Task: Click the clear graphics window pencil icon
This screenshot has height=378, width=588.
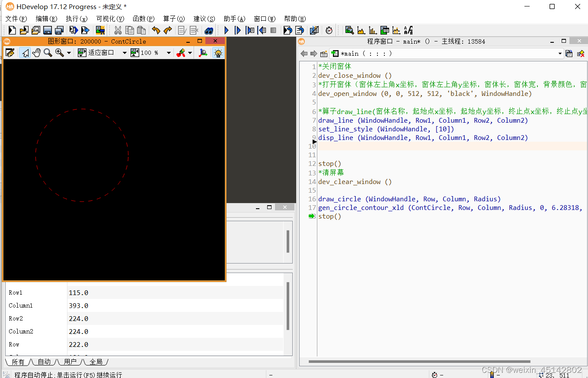Action: [10, 53]
